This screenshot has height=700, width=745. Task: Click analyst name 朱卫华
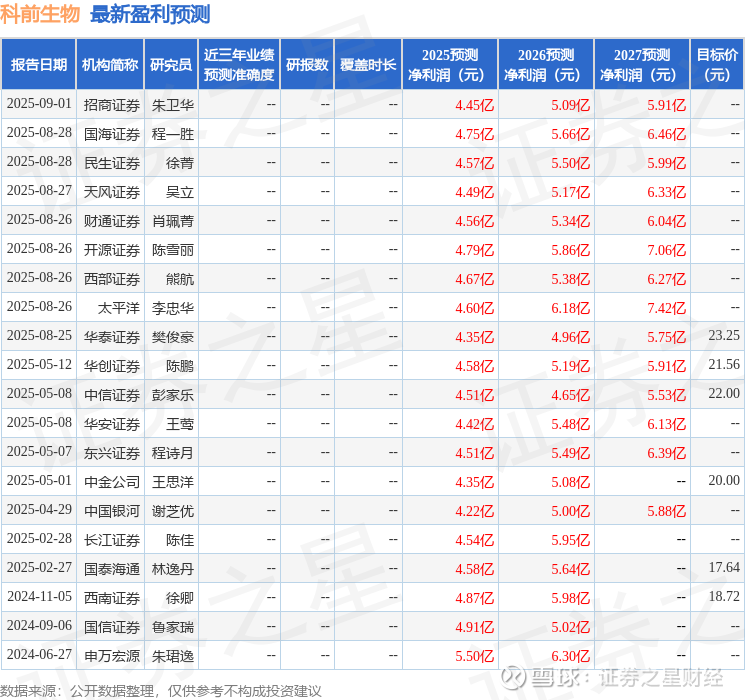tap(173, 105)
